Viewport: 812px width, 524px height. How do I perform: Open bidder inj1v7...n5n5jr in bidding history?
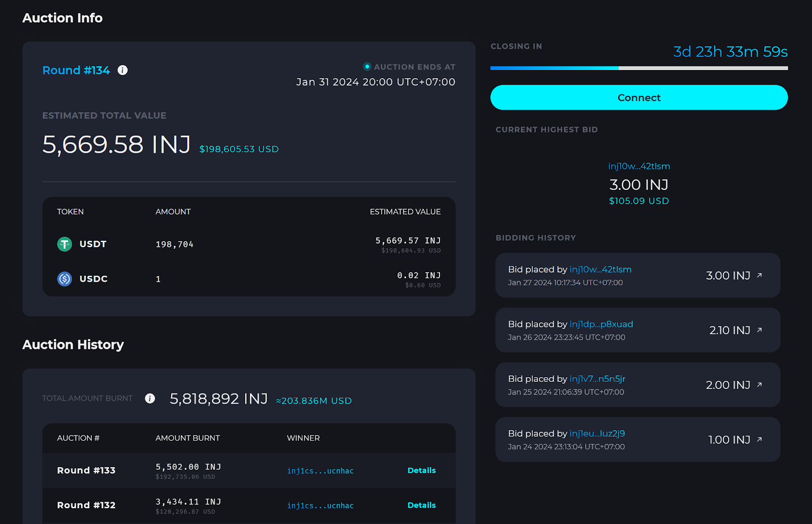(597, 379)
